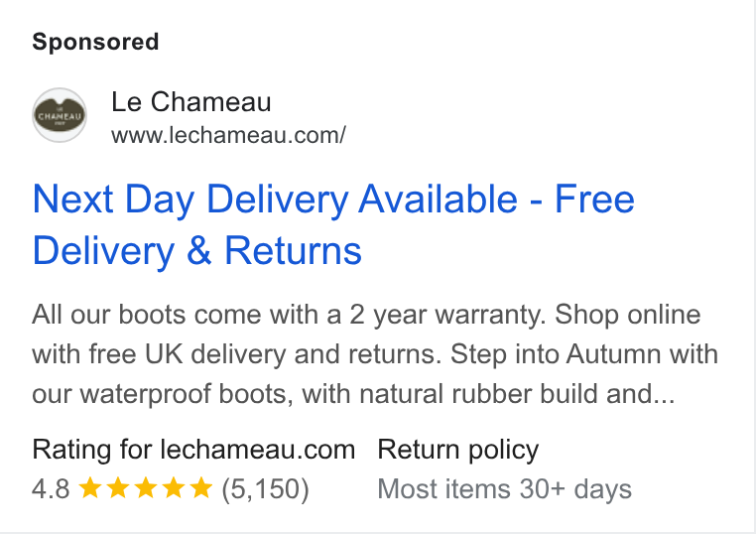Open the www.lechameau.com/ URL
756x534 pixels.
click(228, 136)
